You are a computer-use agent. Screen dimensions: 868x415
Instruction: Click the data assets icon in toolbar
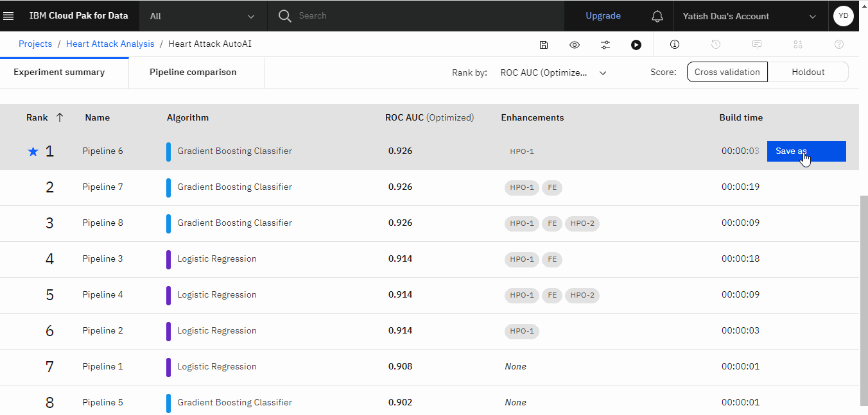(798, 45)
